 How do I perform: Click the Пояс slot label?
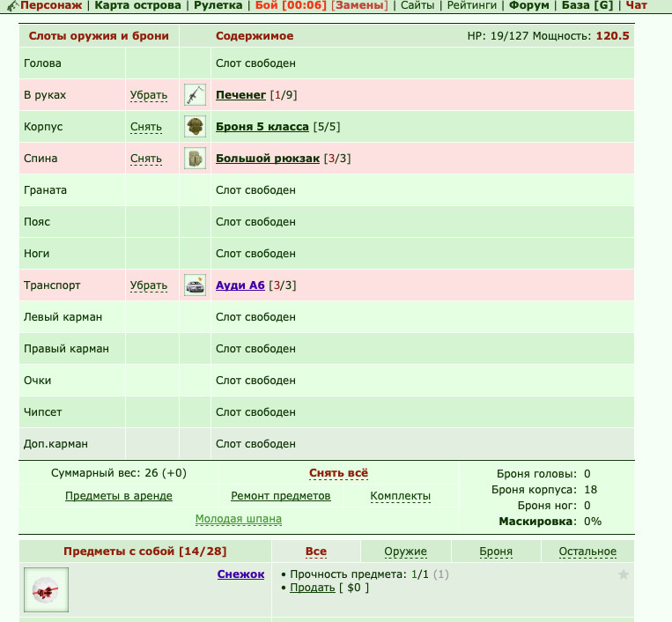click(x=37, y=222)
